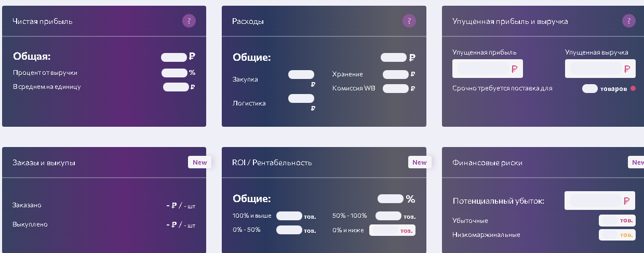Click the Заказано row label

point(27,205)
